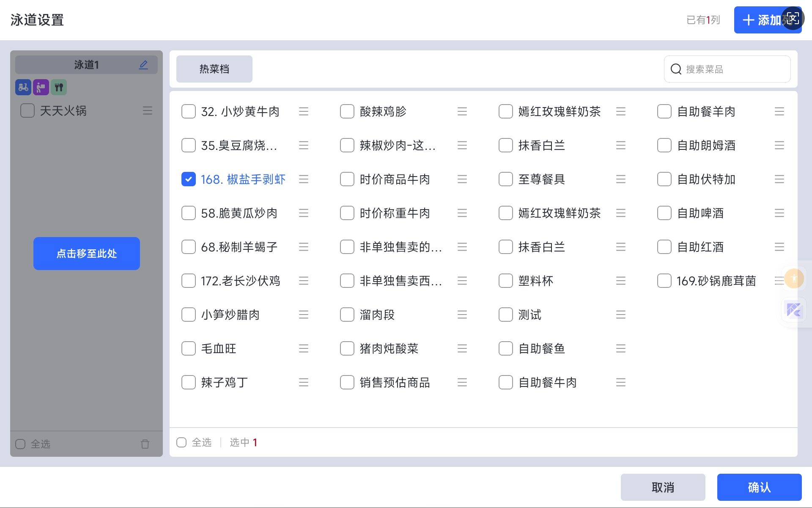Click the fullscreen scan icon at the top right
Viewport: 812px width, 508px height.
[793, 18]
